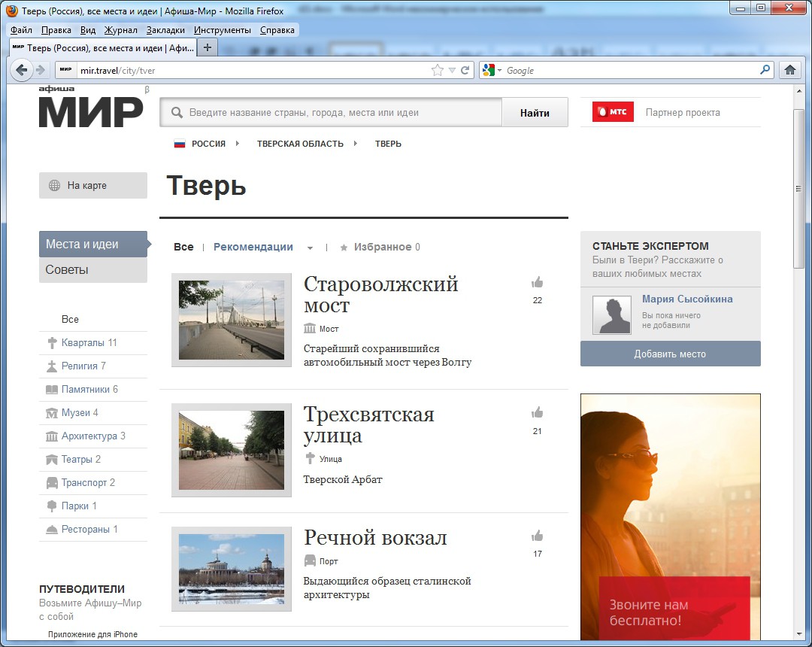Open the address bar history dropdown arrow
The height and width of the screenshot is (647, 812).
click(452, 70)
